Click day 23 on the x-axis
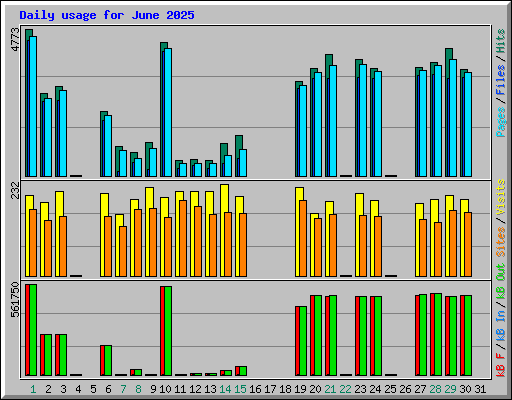512x400 pixels. point(360,389)
